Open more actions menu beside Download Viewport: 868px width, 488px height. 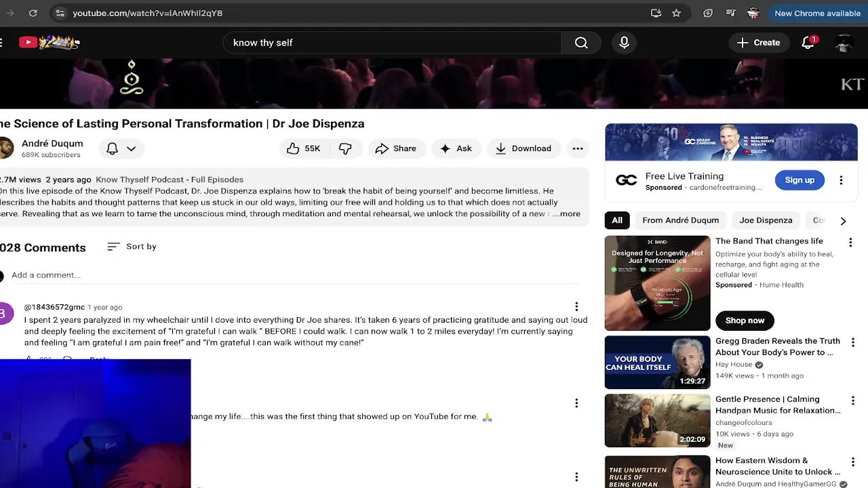pyautogui.click(x=578, y=148)
